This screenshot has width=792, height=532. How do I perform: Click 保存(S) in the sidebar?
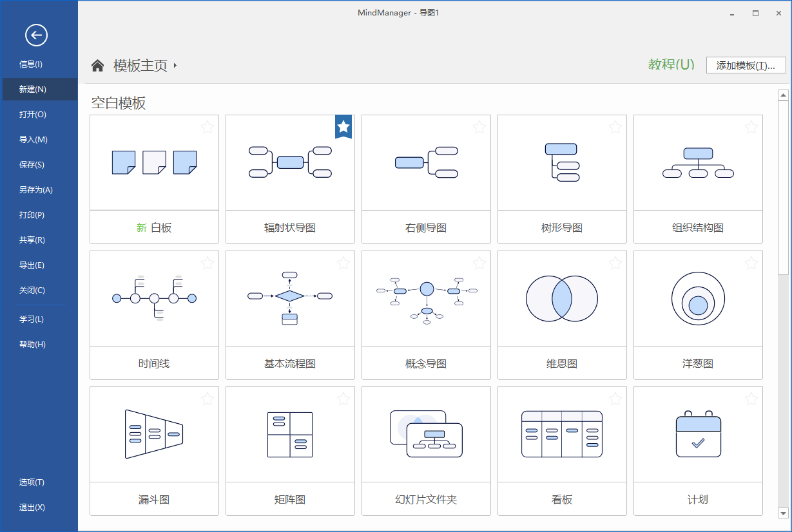pyautogui.click(x=39, y=165)
